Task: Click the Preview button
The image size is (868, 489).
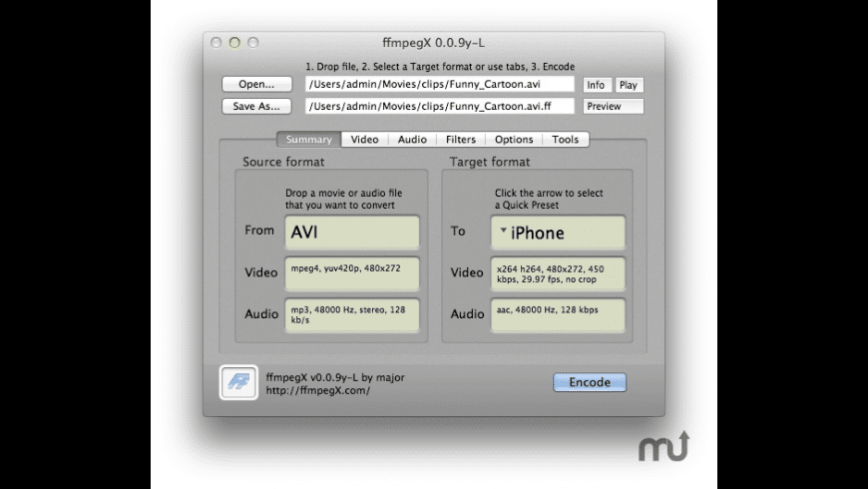Action: click(614, 107)
